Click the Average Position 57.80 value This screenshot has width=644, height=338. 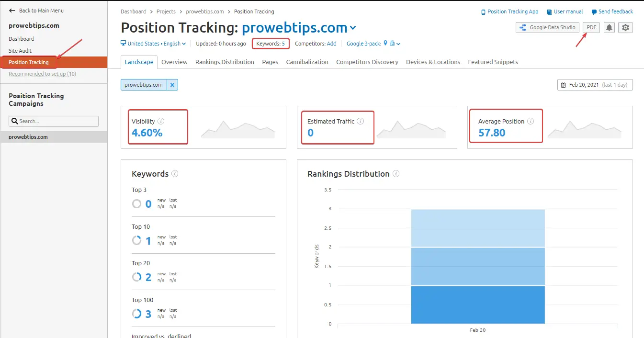492,133
